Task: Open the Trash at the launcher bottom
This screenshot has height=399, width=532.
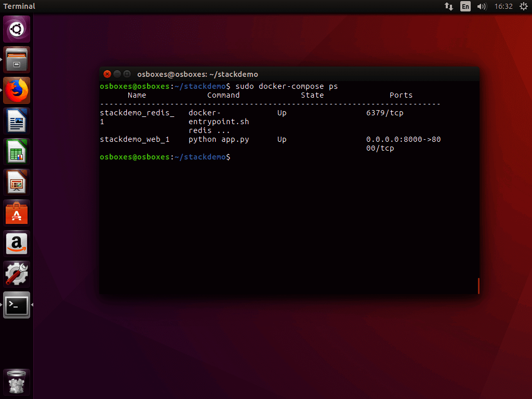Action: (x=17, y=383)
